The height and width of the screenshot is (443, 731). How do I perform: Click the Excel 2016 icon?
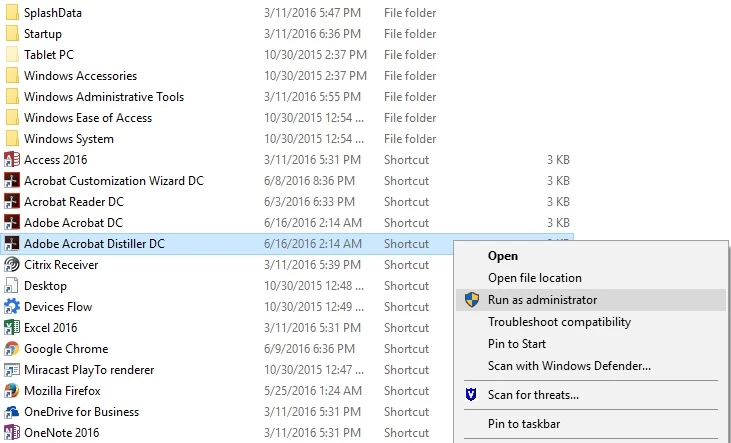tap(12, 327)
